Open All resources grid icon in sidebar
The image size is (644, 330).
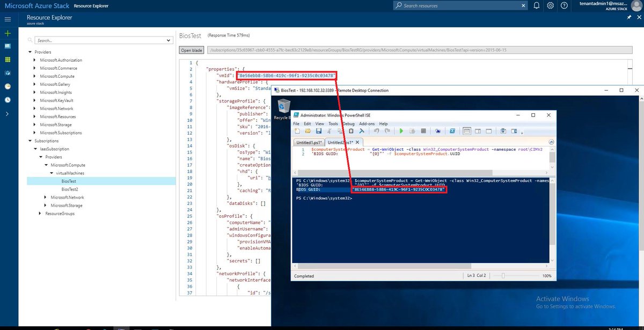click(8, 60)
